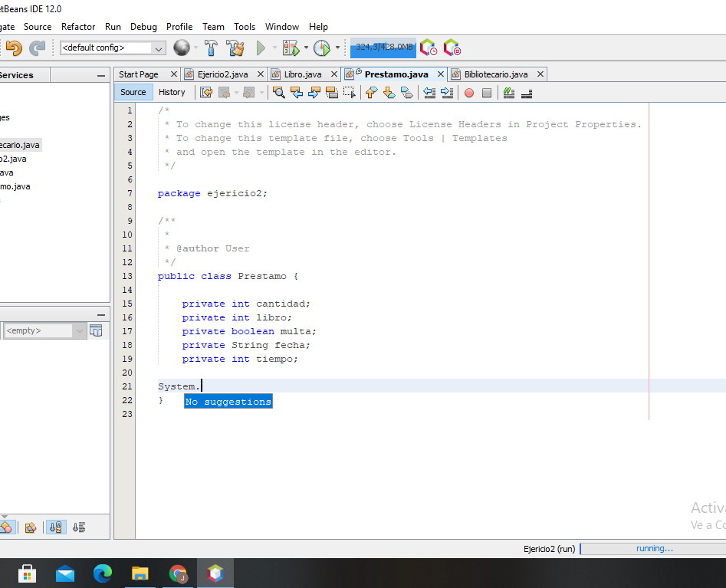Viewport: 726px width, 588px height.
Task: Toggle navigator sort by source icon
Action: click(79, 527)
